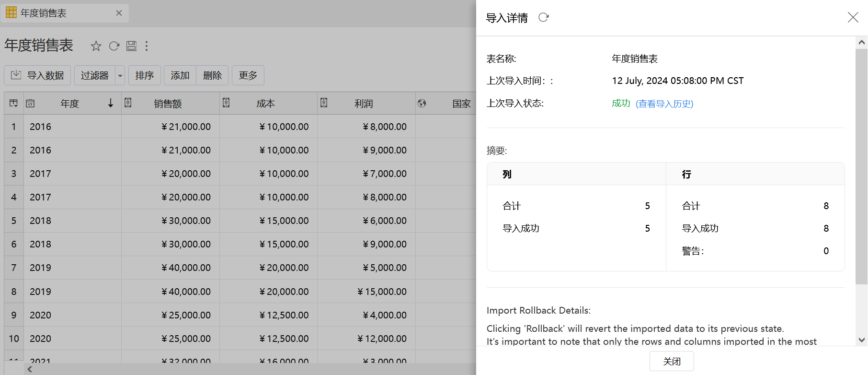Click the refresh icon next to 导入详情
Viewport: 868px width, 375px height.
click(x=543, y=18)
